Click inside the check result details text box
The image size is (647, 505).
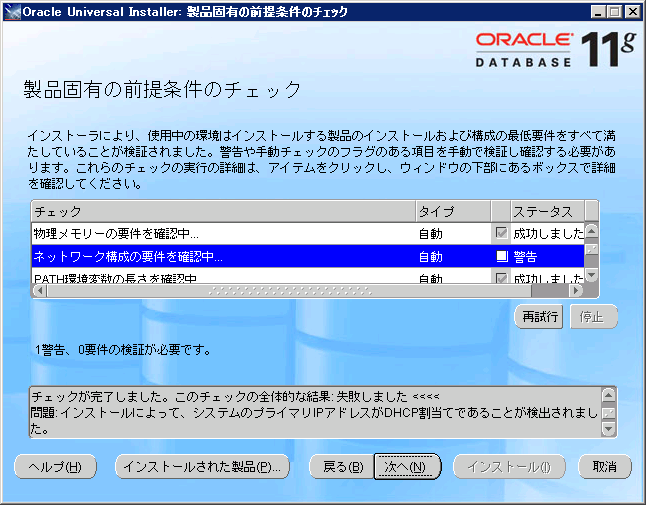315,412
